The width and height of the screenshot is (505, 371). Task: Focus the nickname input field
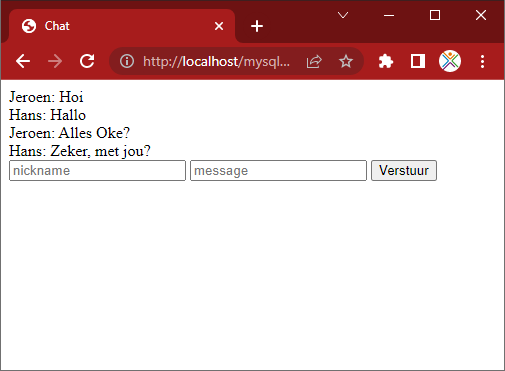97,171
